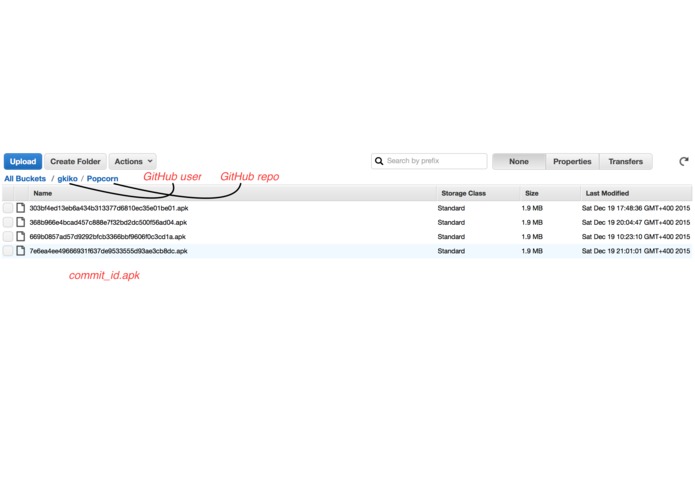The width and height of the screenshot is (695, 494).
Task: Select file name starting 7e6ea4ee4966
Action: [108, 251]
